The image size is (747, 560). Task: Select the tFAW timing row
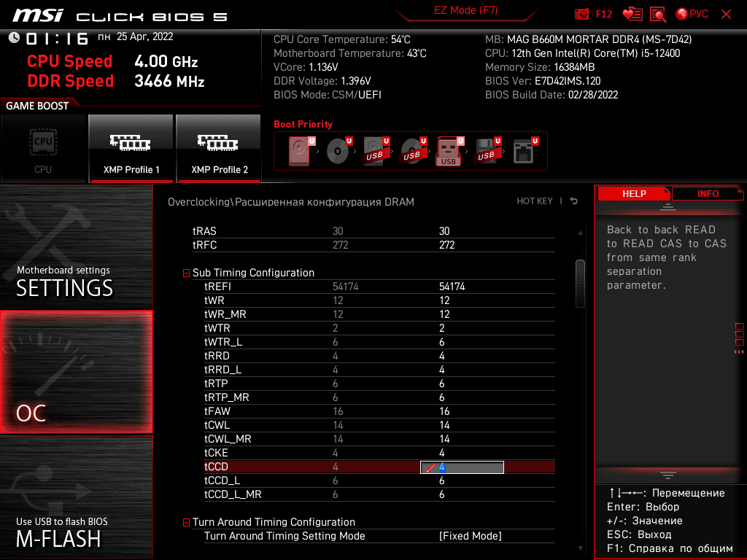click(379, 411)
